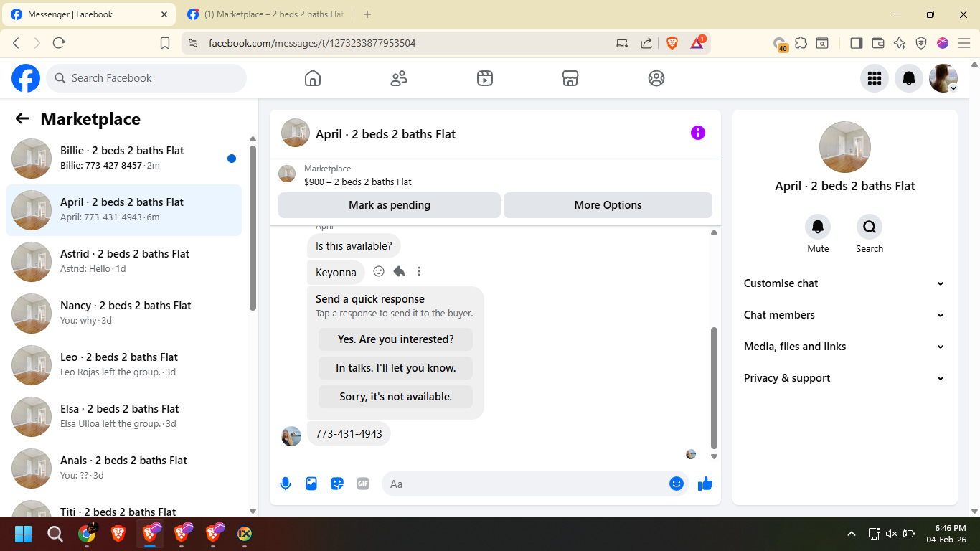Open the purple conversation information icon
Screen dimensions: 980x551
(x=698, y=133)
